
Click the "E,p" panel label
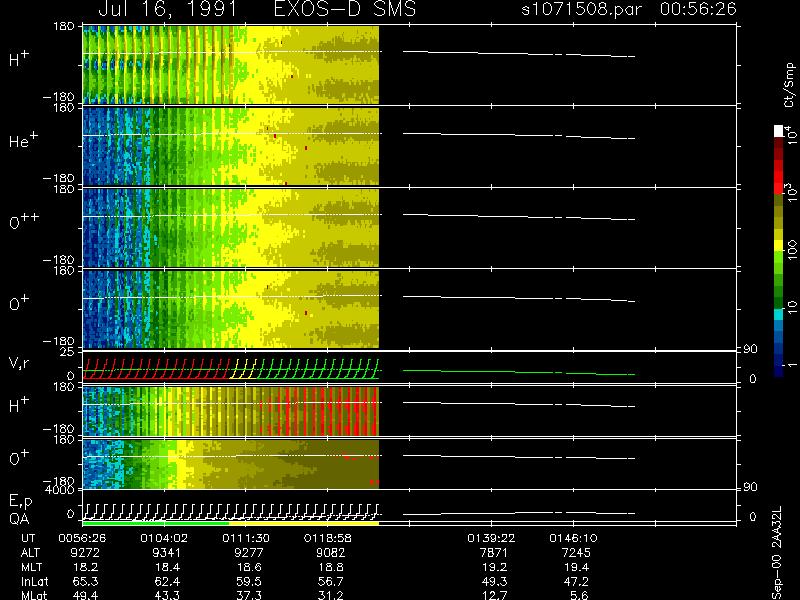point(20,502)
